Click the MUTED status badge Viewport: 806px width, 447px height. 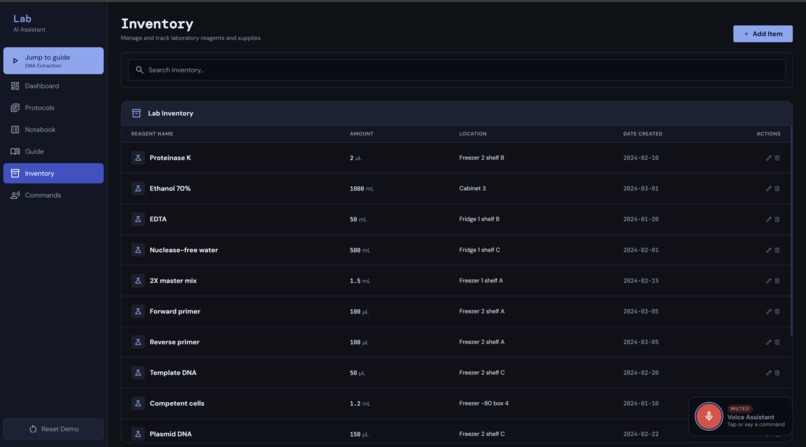(740, 408)
